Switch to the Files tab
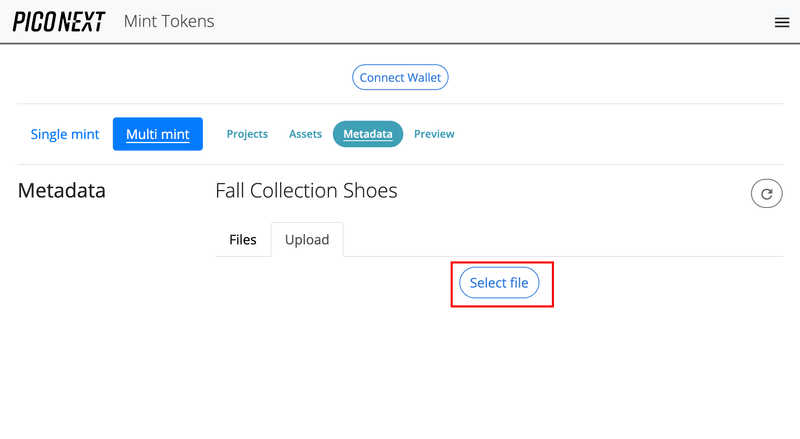This screenshot has height=439, width=800. [x=243, y=240]
